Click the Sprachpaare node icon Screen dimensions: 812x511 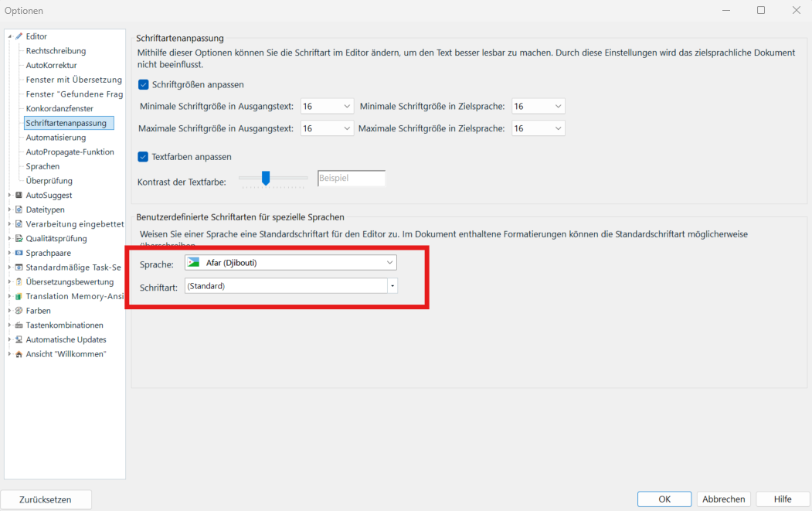19,253
